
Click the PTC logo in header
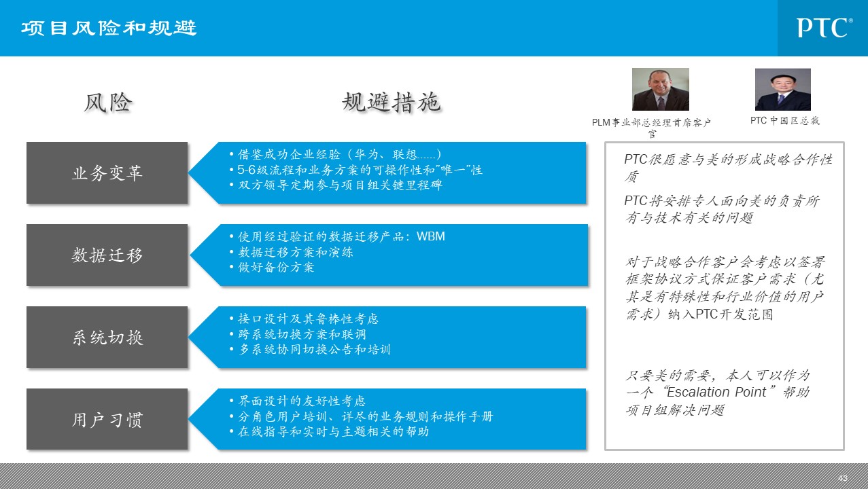(825, 29)
